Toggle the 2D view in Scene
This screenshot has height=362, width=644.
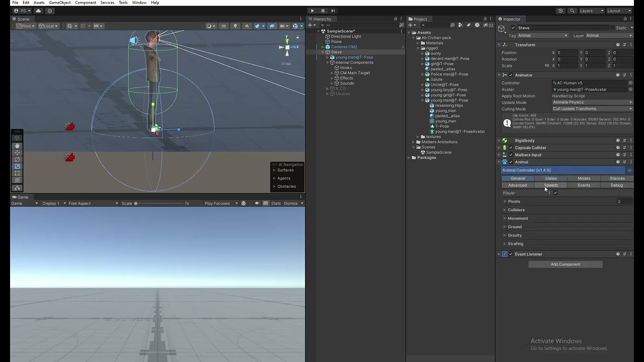(x=224, y=26)
